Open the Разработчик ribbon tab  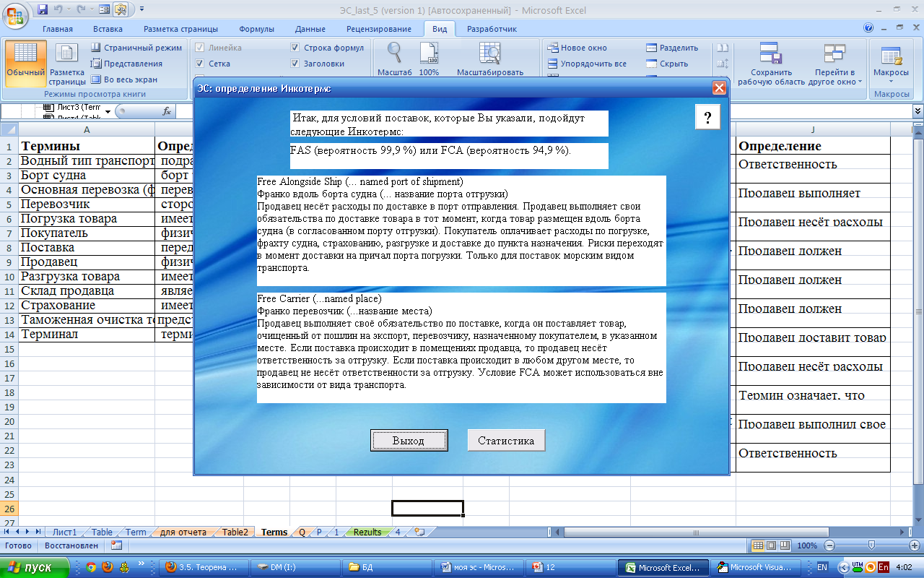click(492, 29)
